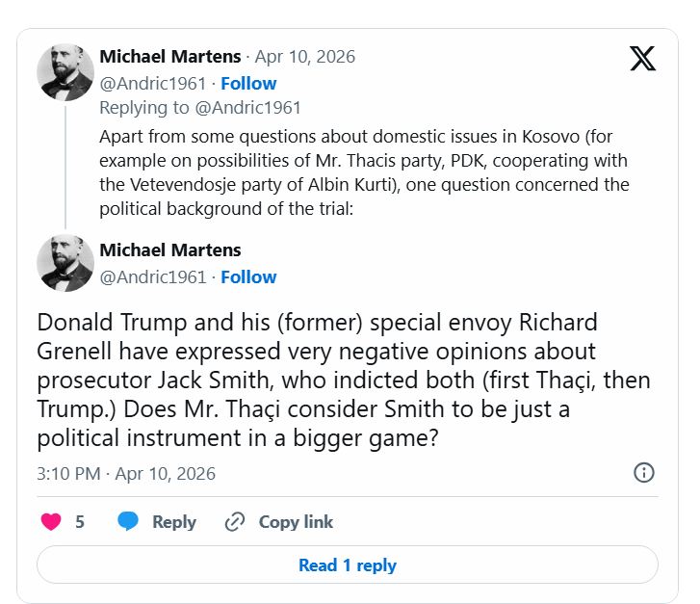This screenshot has width=700, height=604.
Task: Click top Michael Martens avatar photo
Action: click(x=65, y=71)
